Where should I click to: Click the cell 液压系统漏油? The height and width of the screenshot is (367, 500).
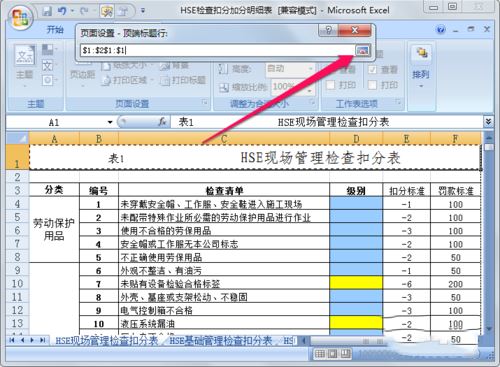point(224,323)
